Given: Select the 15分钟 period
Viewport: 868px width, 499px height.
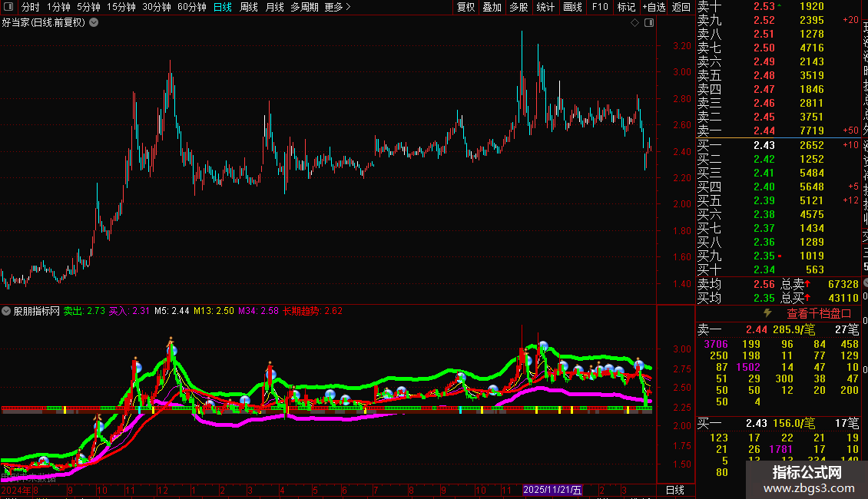Looking at the screenshot, I should point(121,7).
